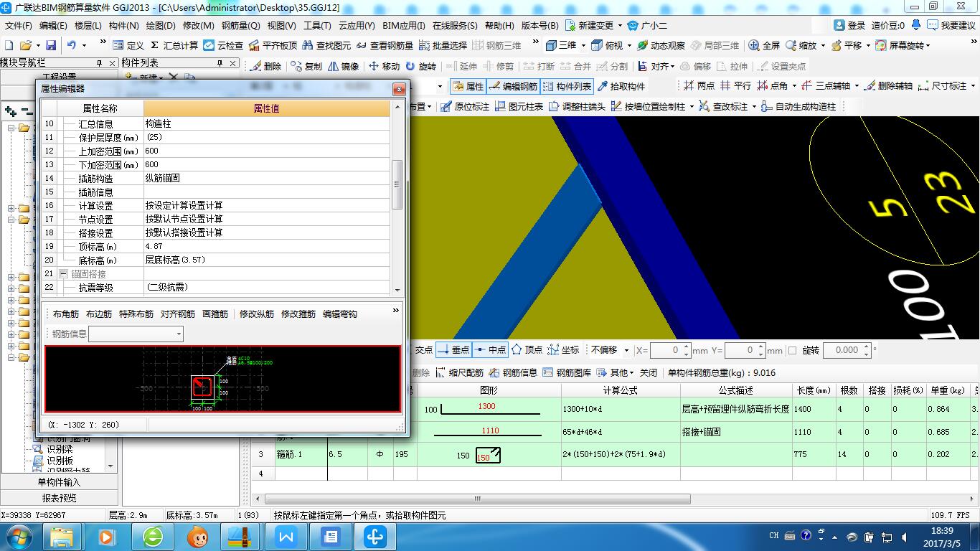Open 图元柱表 column table

click(x=519, y=106)
